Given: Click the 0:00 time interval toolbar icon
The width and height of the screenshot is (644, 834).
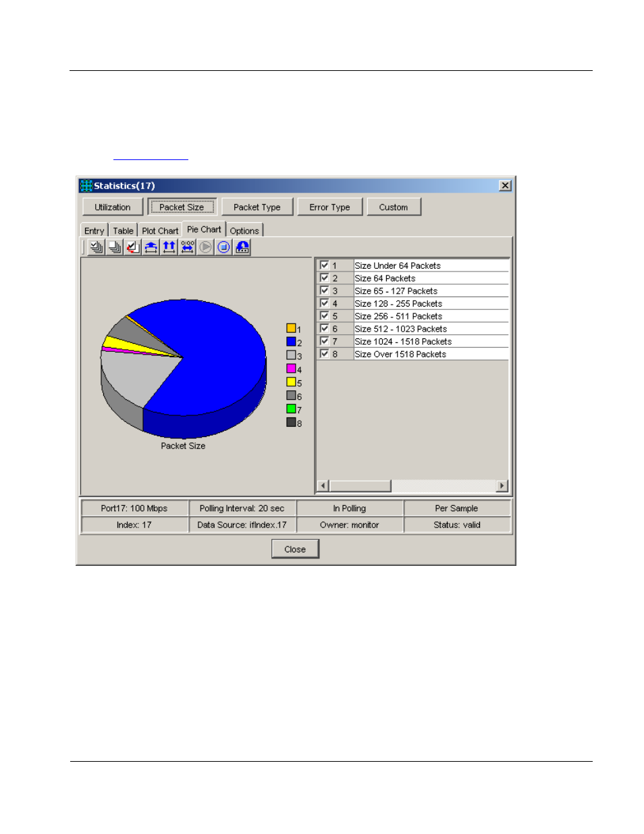Looking at the screenshot, I should pos(188,247).
